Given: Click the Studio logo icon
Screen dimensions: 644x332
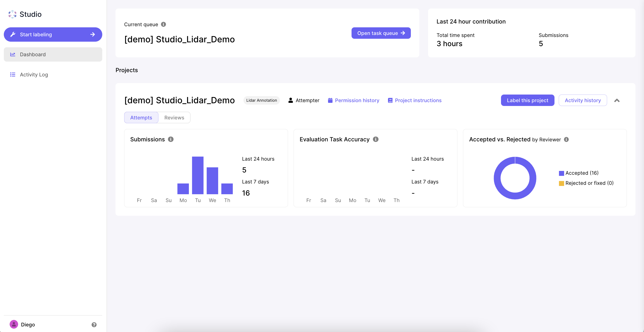Looking at the screenshot, I should tap(12, 14).
